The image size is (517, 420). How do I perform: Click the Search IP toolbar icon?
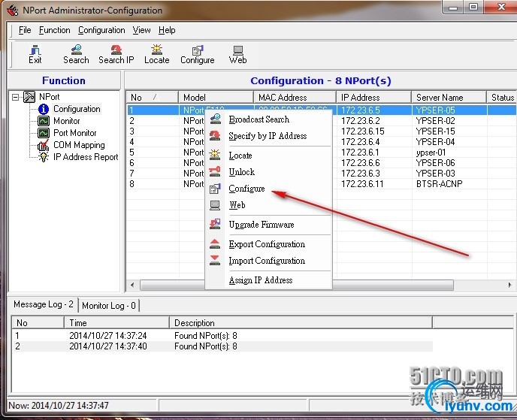[116, 50]
